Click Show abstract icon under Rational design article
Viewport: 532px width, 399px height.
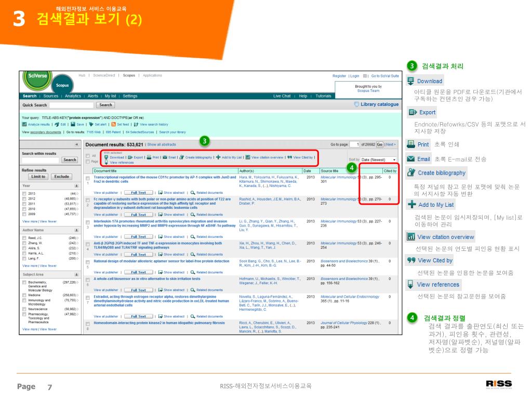click(161, 272)
